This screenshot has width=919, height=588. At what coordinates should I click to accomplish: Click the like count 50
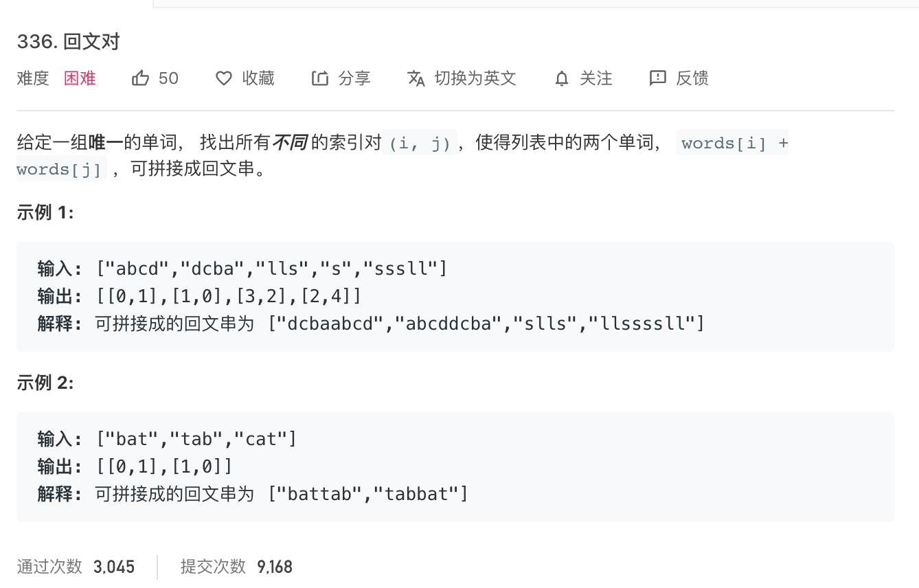(168, 78)
